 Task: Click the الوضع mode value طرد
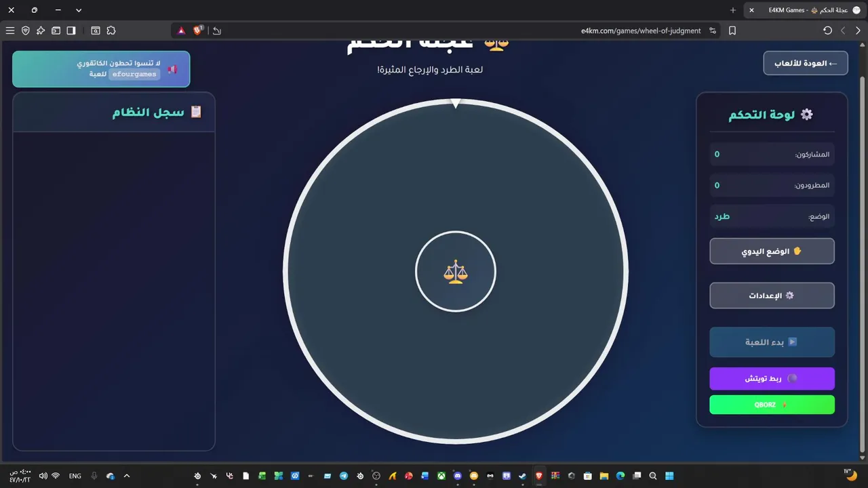click(x=722, y=216)
